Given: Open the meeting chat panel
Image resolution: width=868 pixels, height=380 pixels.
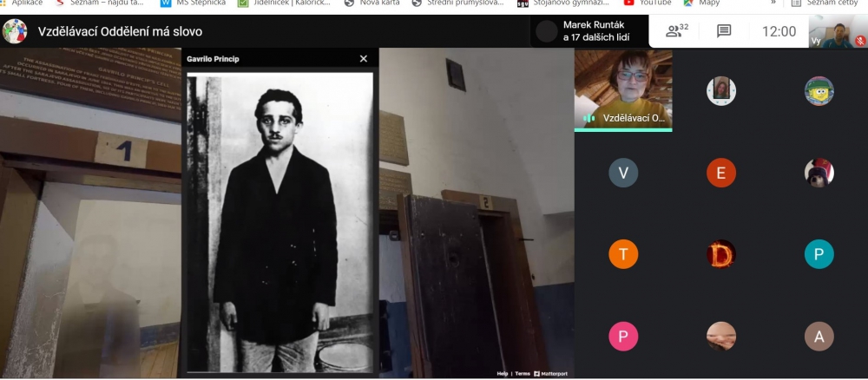Looking at the screenshot, I should pyautogui.click(x=724, y=31).
